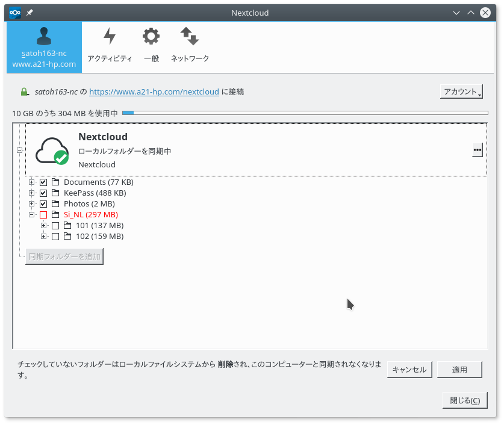Expand the Photos folder
This screenshot has width=504, height=425.
31,204
